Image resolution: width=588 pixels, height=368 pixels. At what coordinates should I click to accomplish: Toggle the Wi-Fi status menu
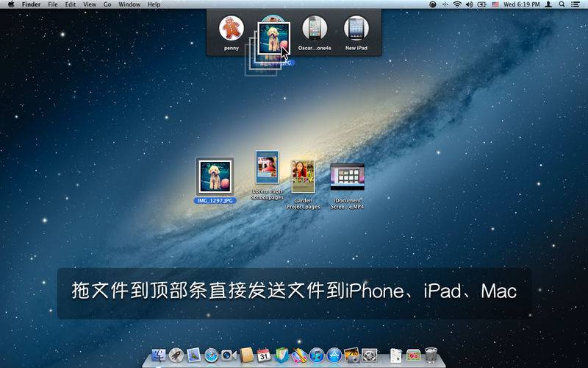pyautogui.click(x=456, y=4)
